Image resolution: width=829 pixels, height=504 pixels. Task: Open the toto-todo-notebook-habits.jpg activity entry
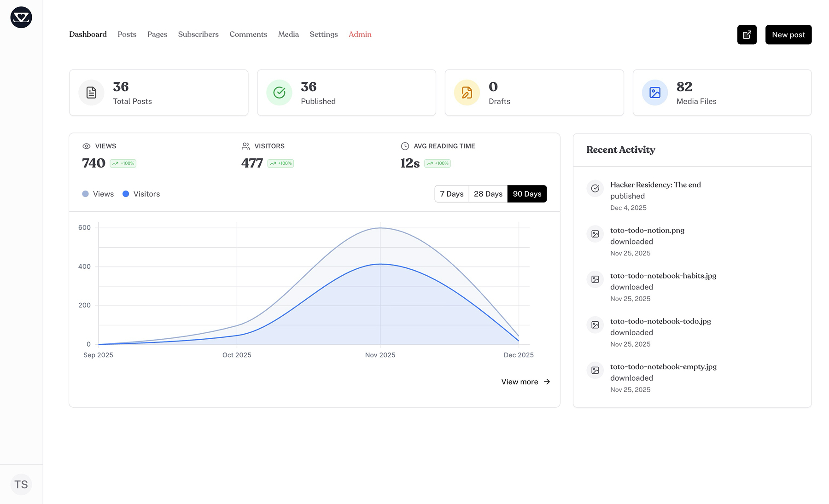pos(663,276)
